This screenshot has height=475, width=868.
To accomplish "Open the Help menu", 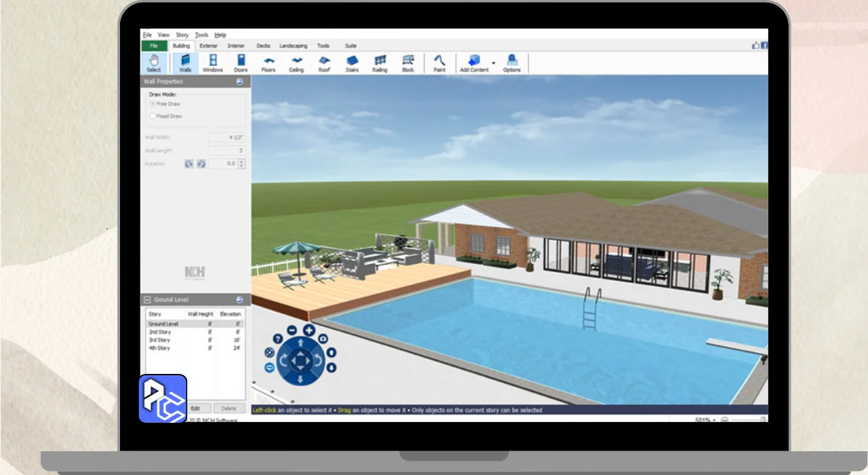I will [x=220, y=35].
